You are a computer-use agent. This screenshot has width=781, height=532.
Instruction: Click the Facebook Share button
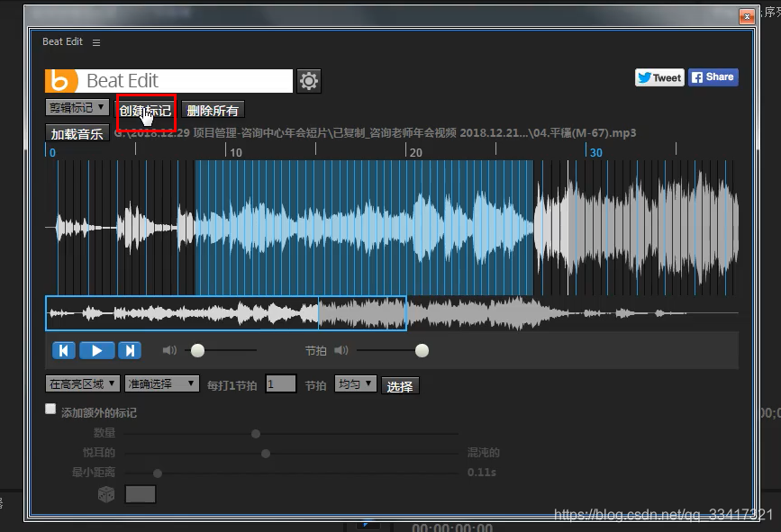pos(713,77)
